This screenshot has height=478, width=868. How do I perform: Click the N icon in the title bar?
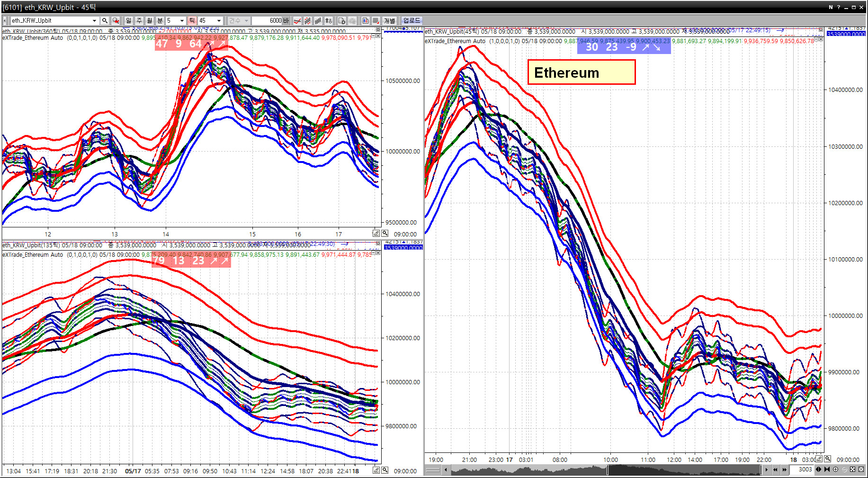[x=831, y=7]
